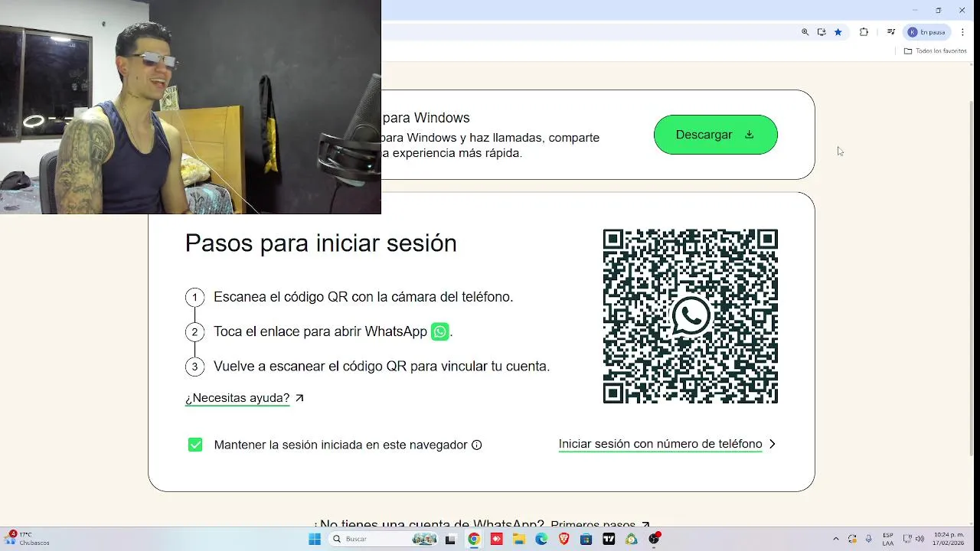Viewport: 980px width, 551px height.
Task: Launch Microsoft Edge from taskbar
Action: tap(541, 539)
